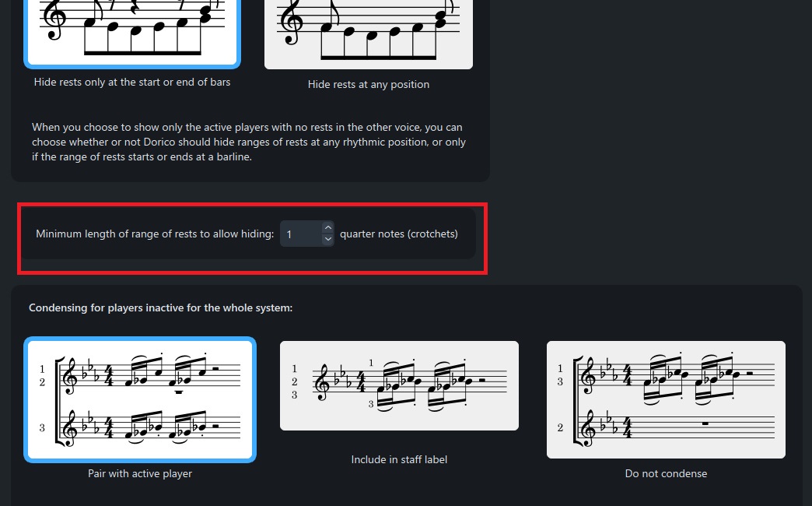Click 'Minimum length of range of rests' label
This screenshot has width=812, height=506.
coord(155,234)
